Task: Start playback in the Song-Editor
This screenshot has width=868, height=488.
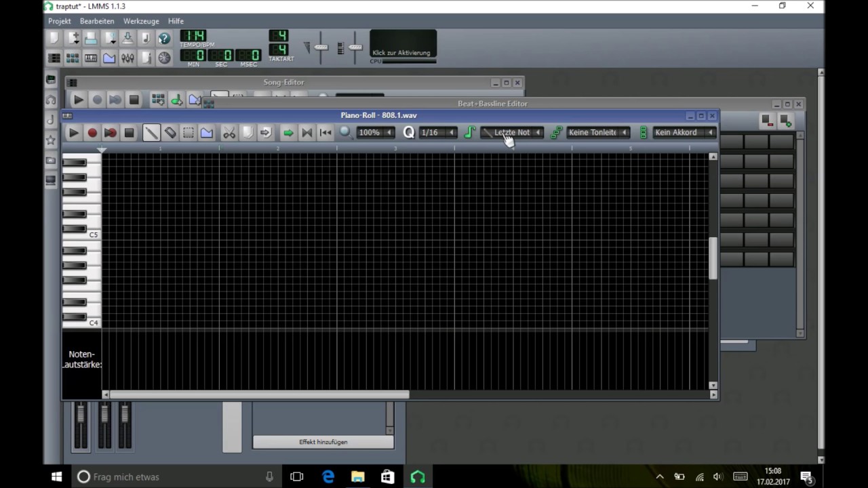Action: 78,100
